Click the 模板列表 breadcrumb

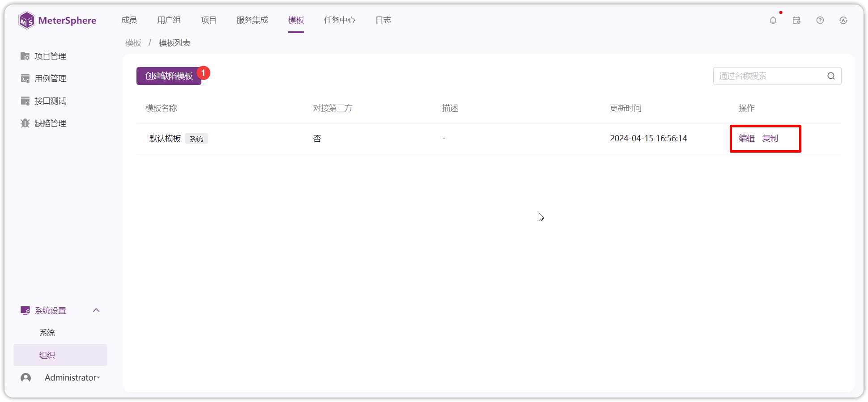tap(174, 43)
